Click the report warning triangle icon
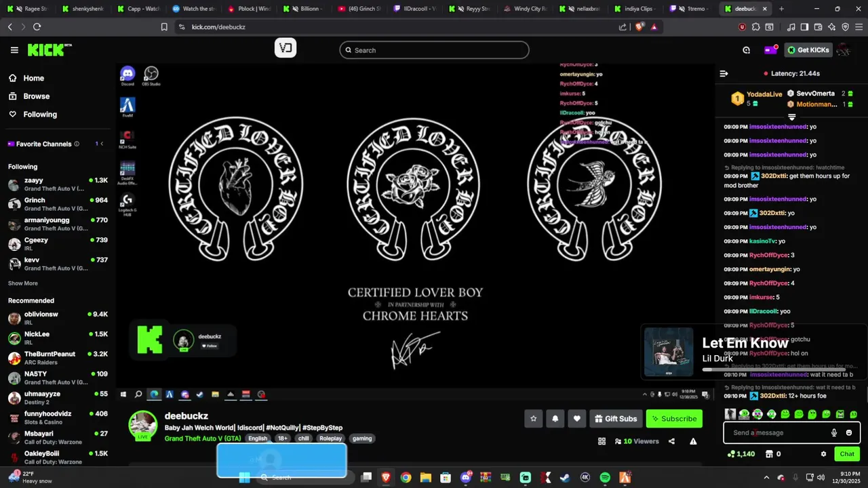 (x=693, y=441)
